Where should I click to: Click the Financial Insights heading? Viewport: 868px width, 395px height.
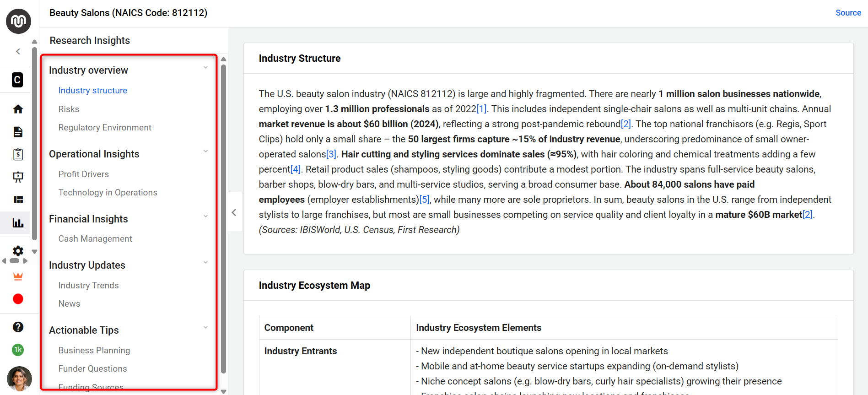tap(89, 219)
